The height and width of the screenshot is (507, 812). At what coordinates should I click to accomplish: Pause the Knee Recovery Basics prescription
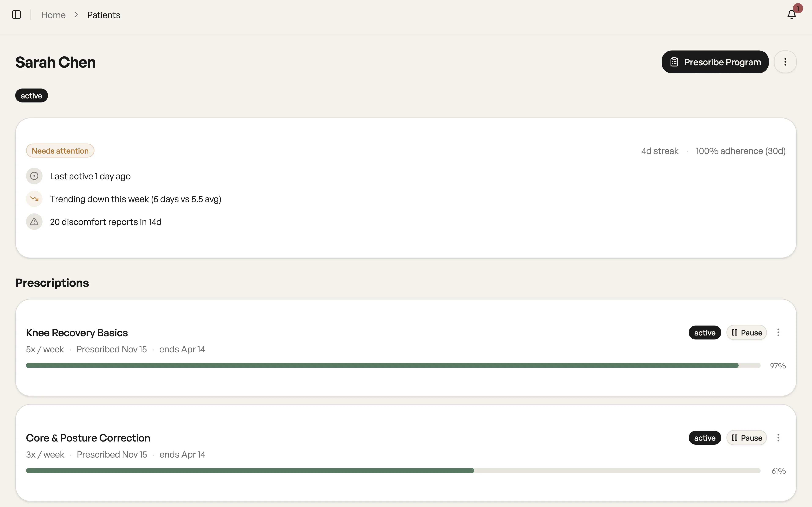click(747, 333)
